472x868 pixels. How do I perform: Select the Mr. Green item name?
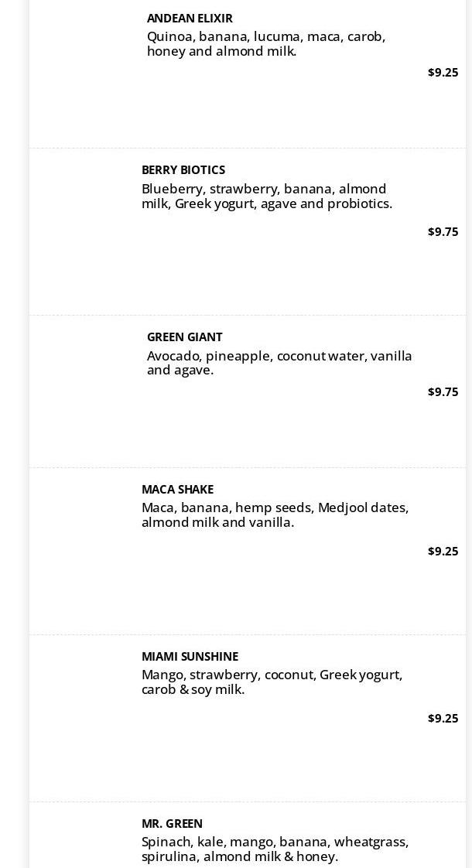(172, 824)
